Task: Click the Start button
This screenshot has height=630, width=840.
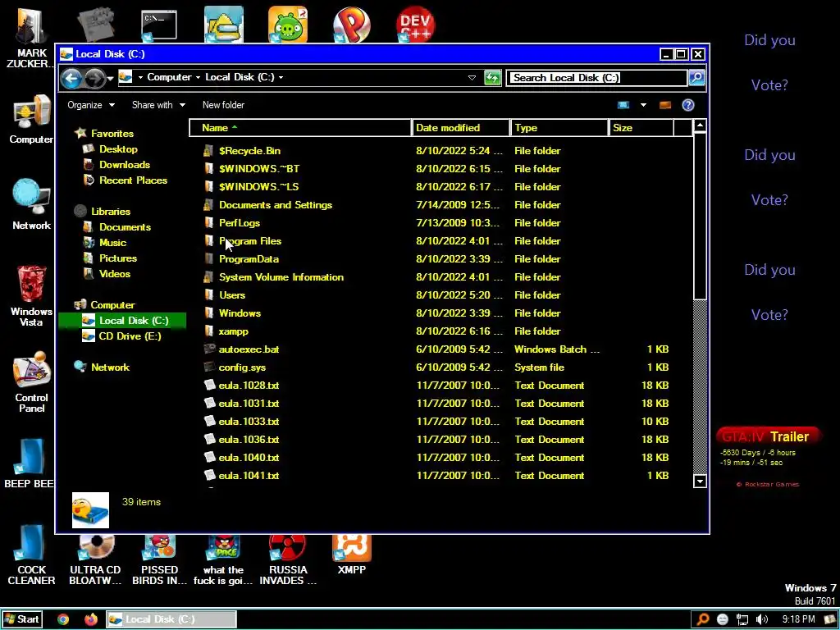Action: point(21,619)
